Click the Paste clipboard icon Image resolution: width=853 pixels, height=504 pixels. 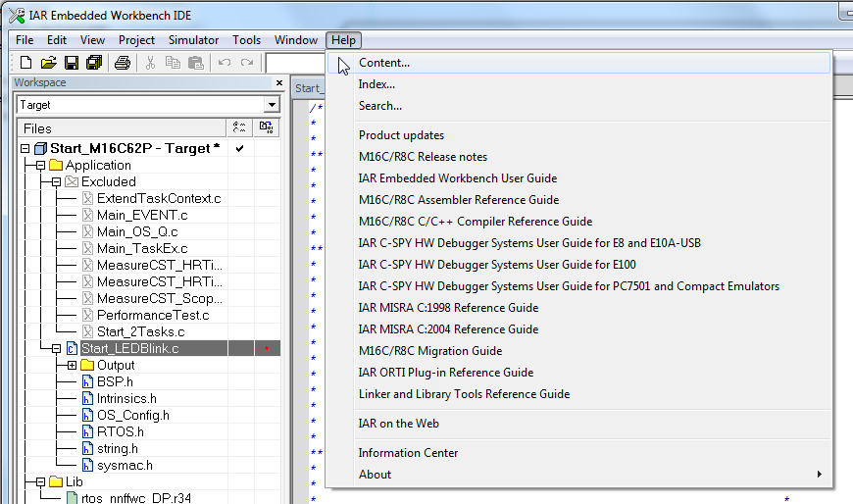[195, 63]
